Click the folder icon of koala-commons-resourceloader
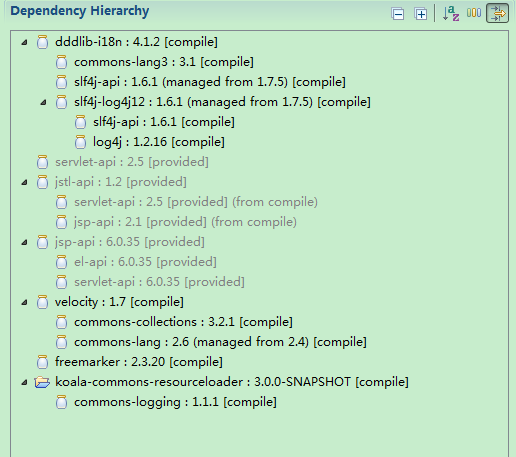This screenshot has width=516, height=457. tap(42, 382)
